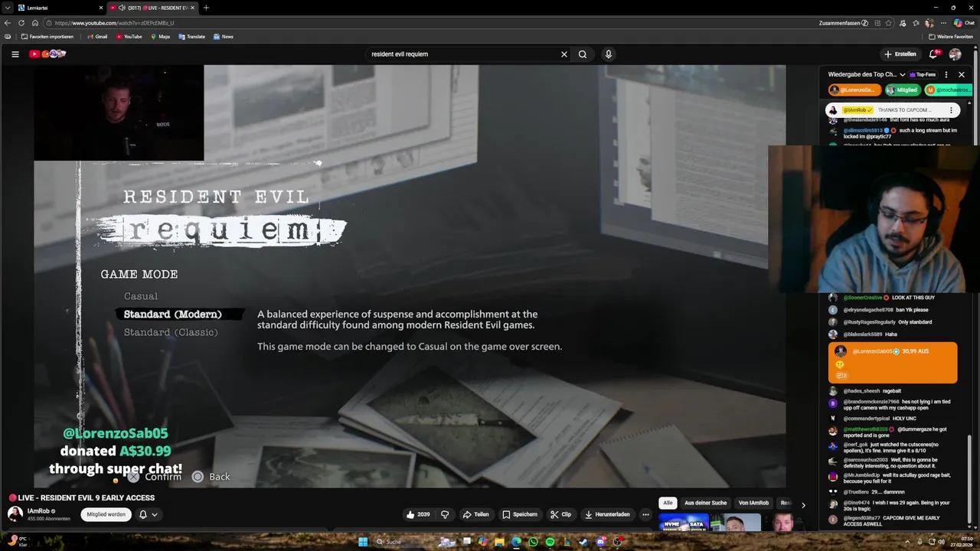Open Weitere Favoriten folder

[x=951, y=37]
